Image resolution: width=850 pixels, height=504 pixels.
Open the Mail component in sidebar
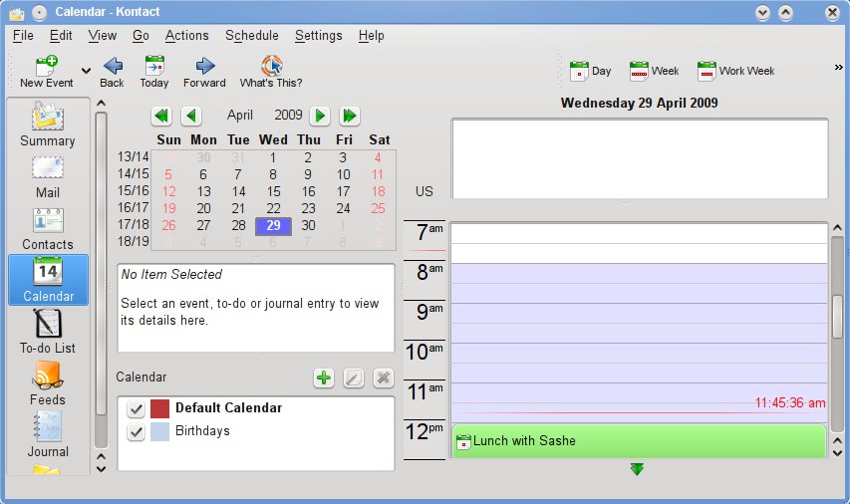click(x=48, y=175)
